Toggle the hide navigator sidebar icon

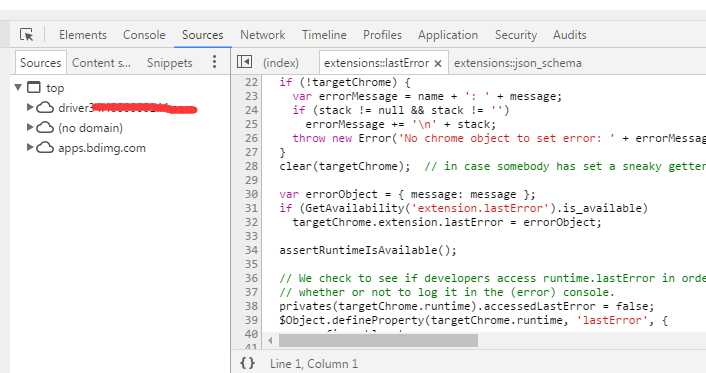(244, 62)
